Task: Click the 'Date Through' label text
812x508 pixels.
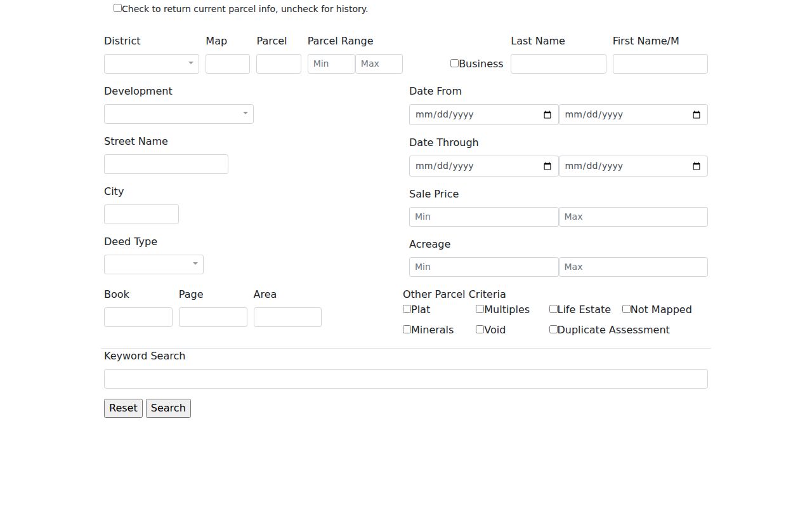Action: point(444,143)
